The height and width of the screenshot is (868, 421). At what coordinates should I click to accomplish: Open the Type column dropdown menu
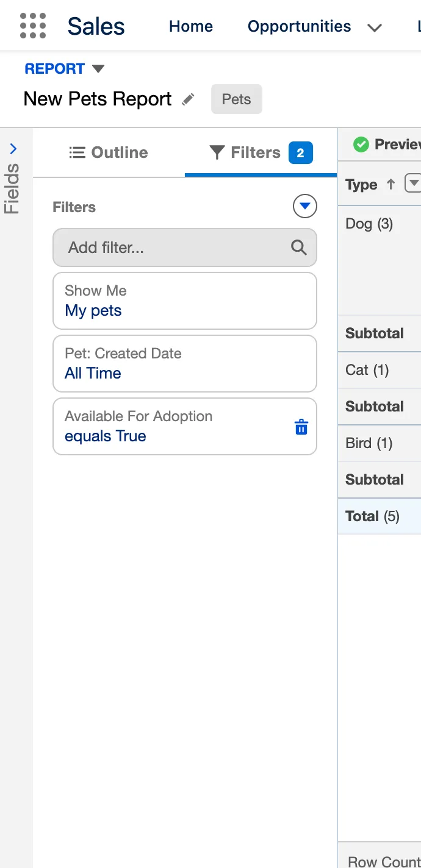(x=414, y=183)
